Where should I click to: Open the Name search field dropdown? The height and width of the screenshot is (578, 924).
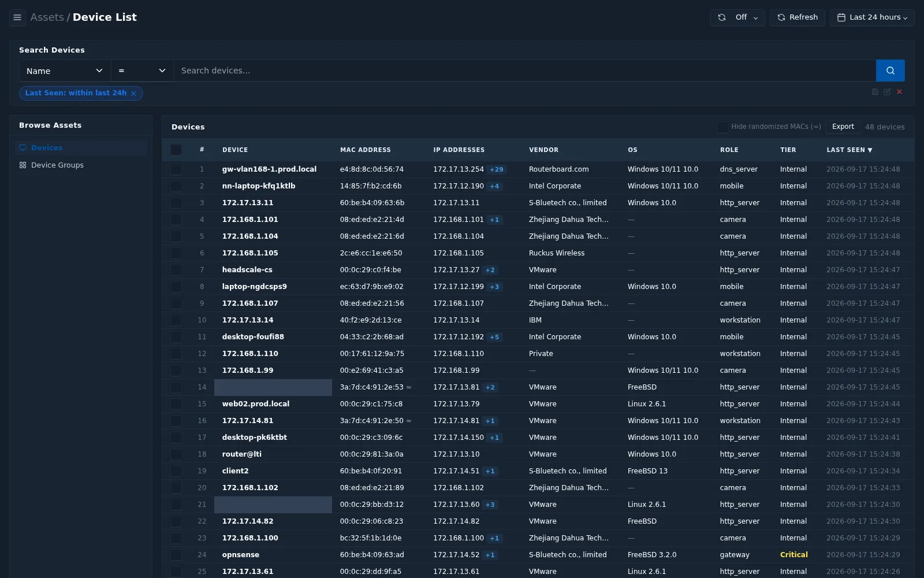pos(65,71)
